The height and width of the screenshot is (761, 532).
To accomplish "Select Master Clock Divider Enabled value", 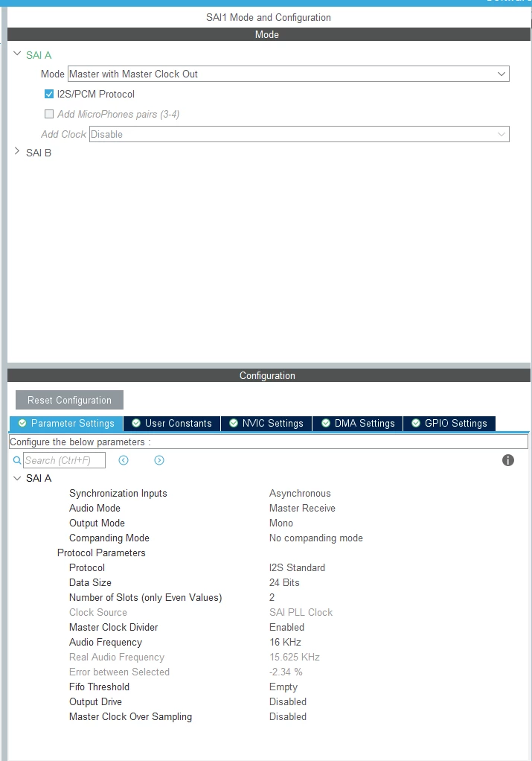I will [x=286, y=627].
